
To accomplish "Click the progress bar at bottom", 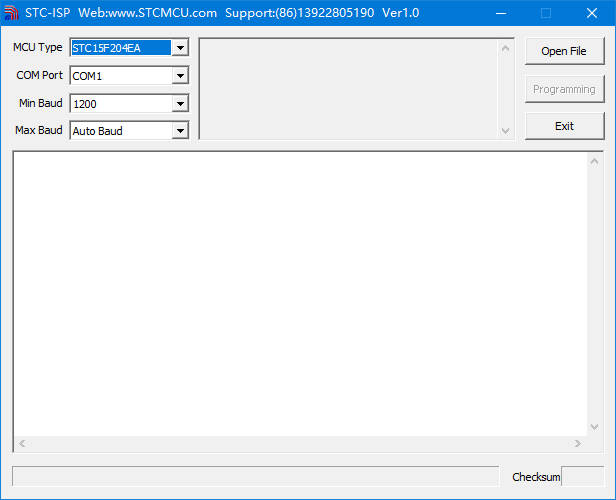I will (x=256, y=476).
